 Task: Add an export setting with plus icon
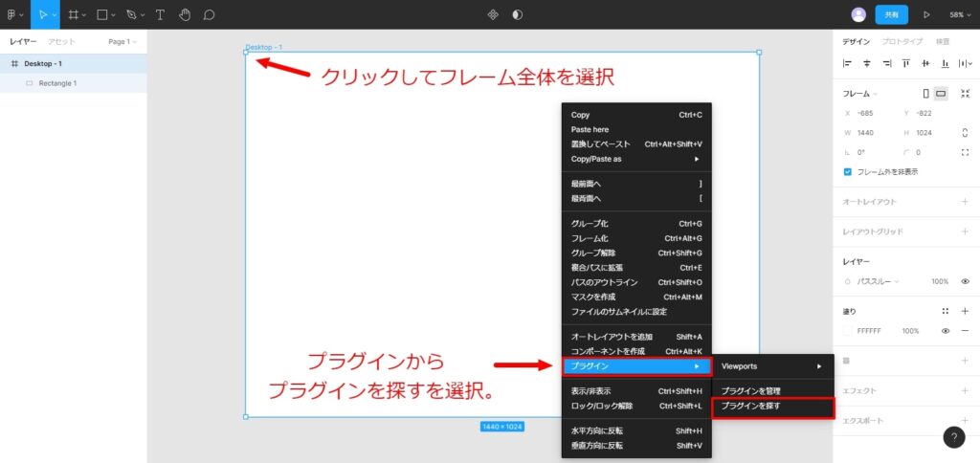pos(965,421)
